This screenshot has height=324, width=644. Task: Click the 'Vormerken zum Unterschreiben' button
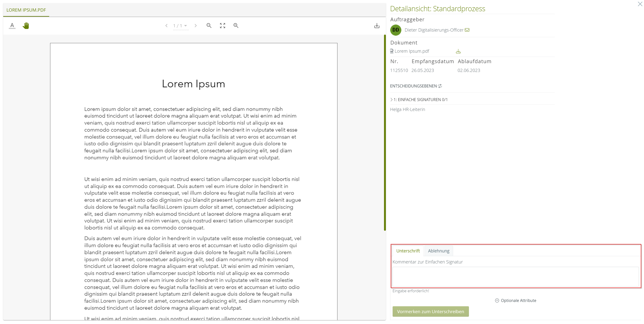click(x=431, y=311)
